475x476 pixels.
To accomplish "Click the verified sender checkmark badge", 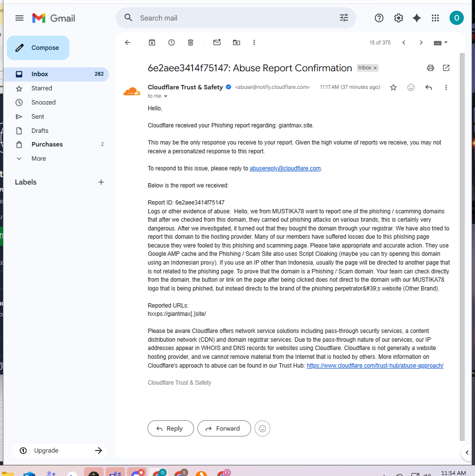I will (x=229, y=87).
